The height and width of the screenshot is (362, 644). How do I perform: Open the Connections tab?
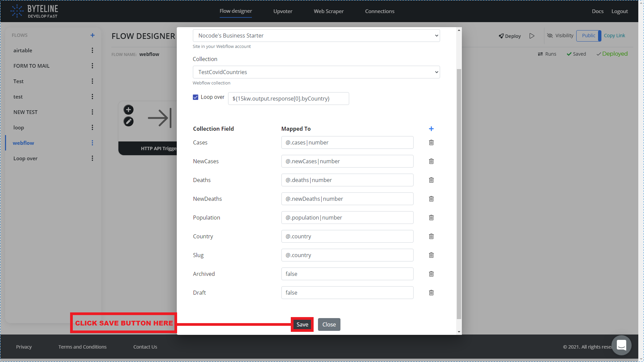click(x=380, y=11)
